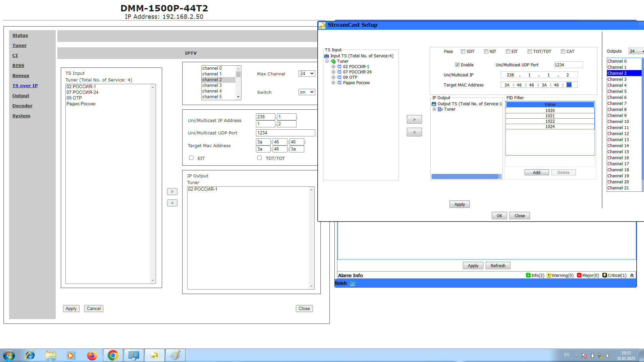Open the TS over IP menu link
The image size is (644, 362).
[25, 86]
